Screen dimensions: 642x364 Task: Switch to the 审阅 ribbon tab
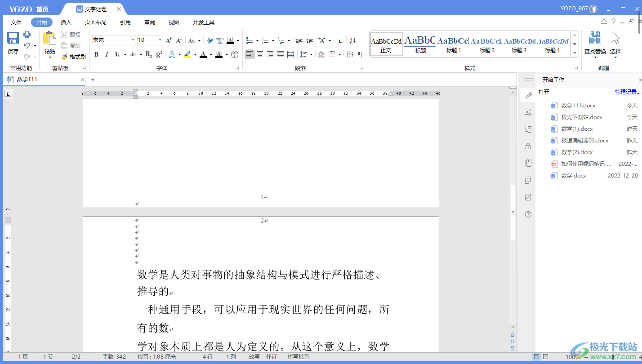pos(150,22)
